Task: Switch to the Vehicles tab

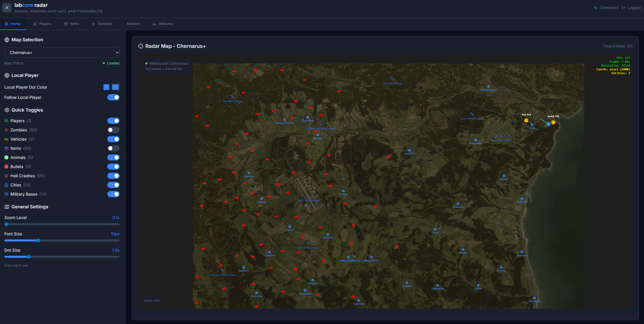Action: [x=163, y=24]
